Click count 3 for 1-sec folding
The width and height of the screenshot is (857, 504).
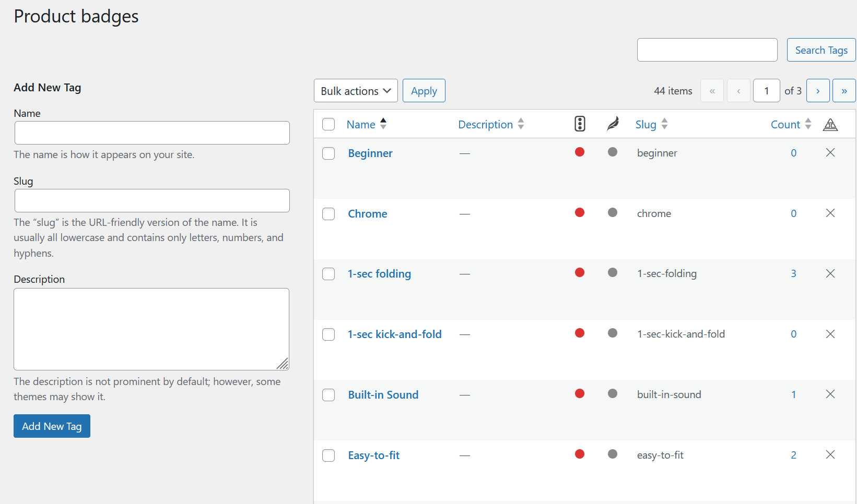(x=793, y=273)
